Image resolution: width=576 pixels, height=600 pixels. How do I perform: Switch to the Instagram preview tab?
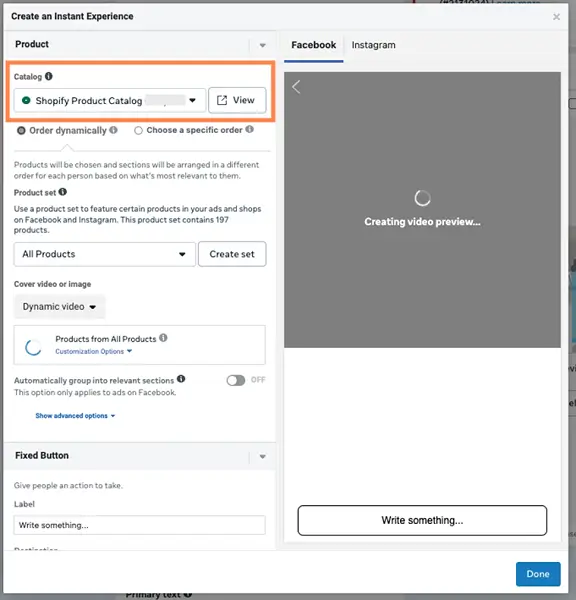pyautogui.click(x=374, y=45)
